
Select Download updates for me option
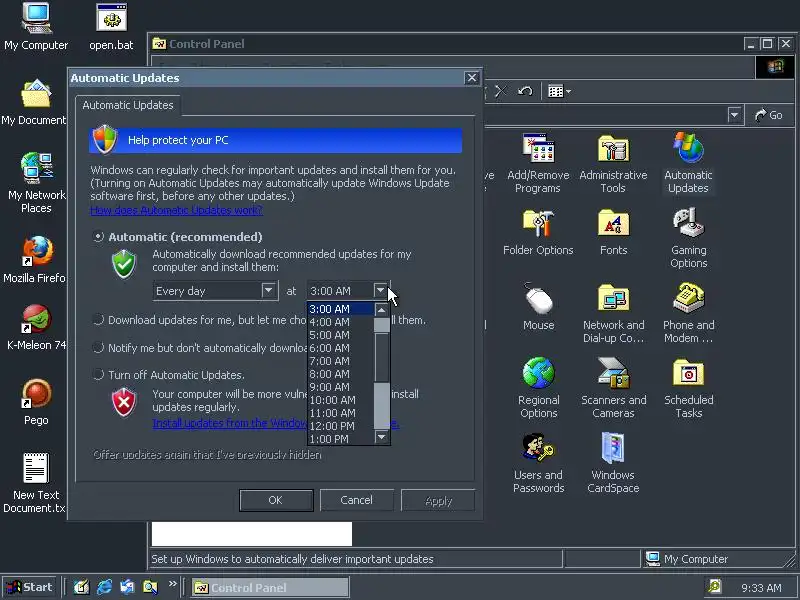(98, 320)
